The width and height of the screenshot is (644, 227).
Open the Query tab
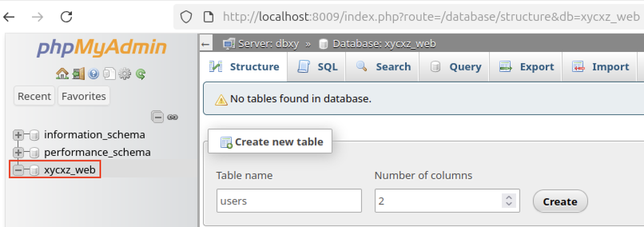click(455, 67)
